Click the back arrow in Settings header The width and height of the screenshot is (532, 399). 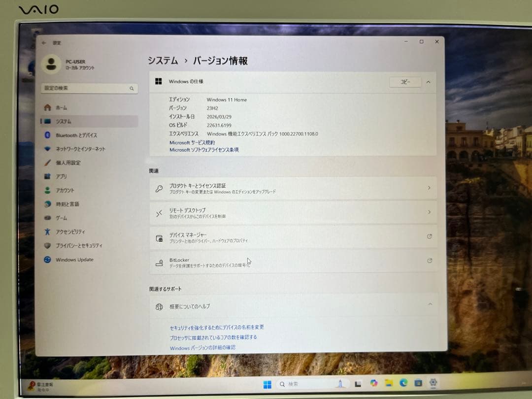44,43
